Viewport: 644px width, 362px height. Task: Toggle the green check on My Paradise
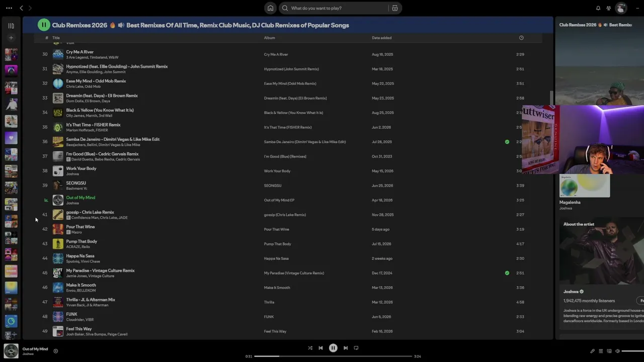click(507, 273)
